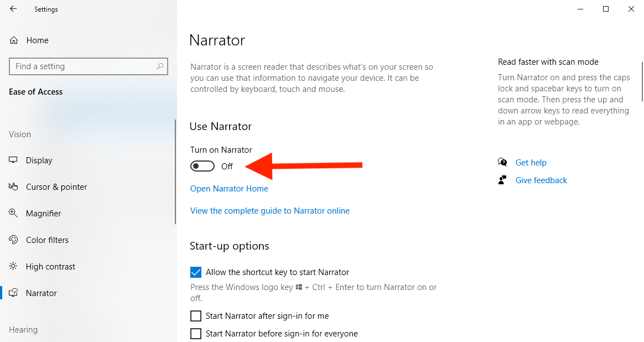Click the Give feedback person icon
Viewport: 644px width, 342px height.
(x=502, y=180)
